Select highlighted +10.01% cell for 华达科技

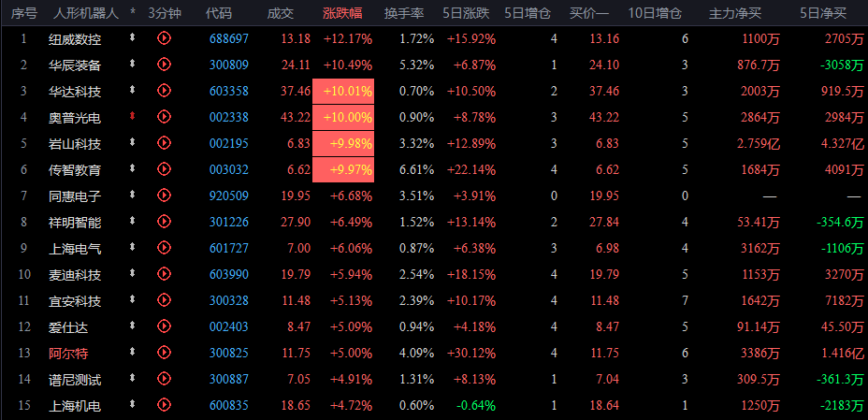343,91
